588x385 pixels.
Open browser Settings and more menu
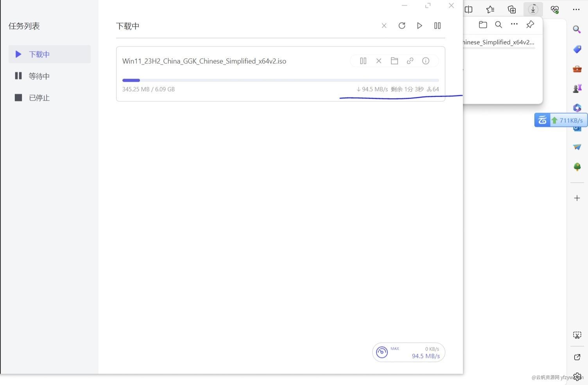tap(576, 9)
